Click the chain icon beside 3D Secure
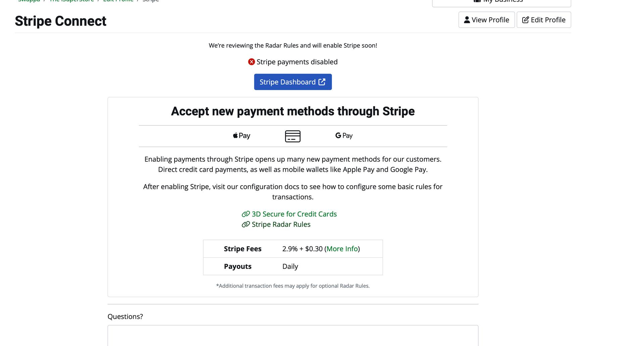This screenshot has width=644, height=346. (x=246, y=214)
